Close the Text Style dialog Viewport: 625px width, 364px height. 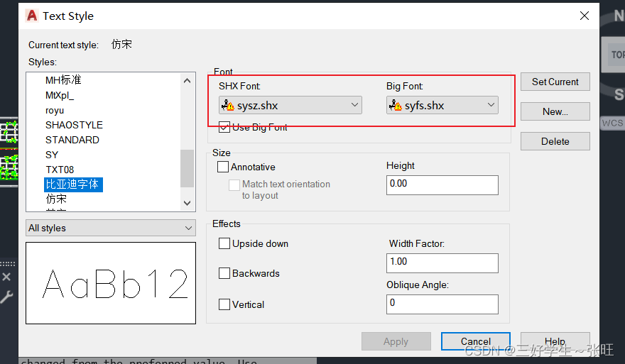click(585, 16)
